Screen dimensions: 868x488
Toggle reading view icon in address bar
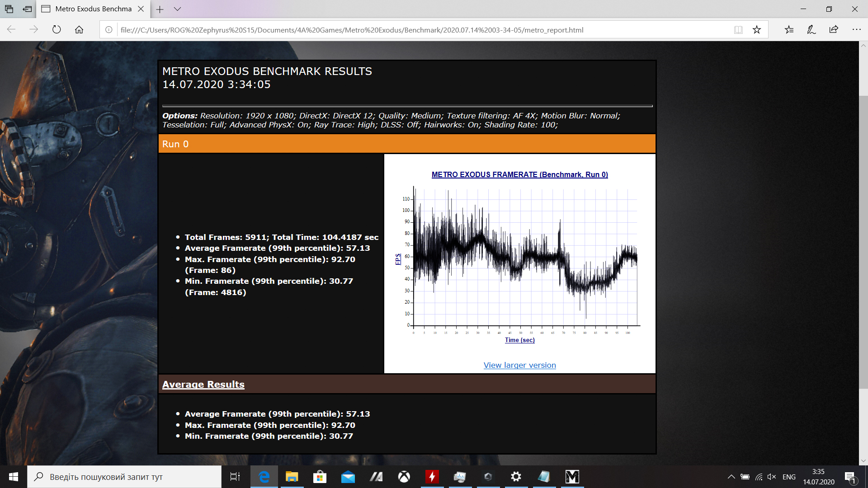click(x=738, y=30)
